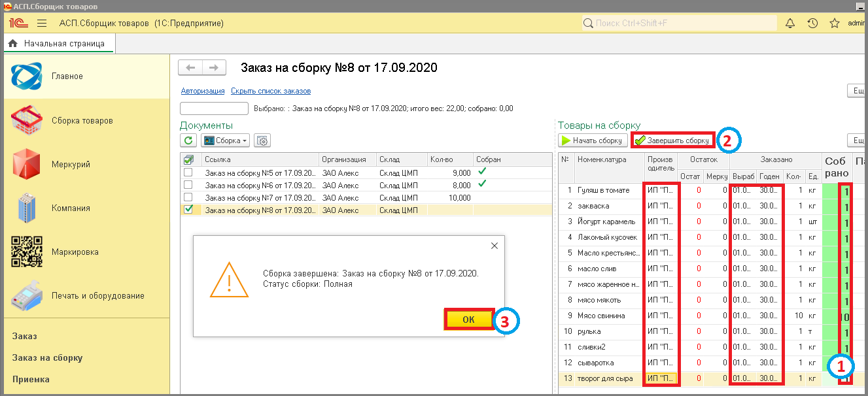Go back with the left arrow button

(x=190, y=67)
